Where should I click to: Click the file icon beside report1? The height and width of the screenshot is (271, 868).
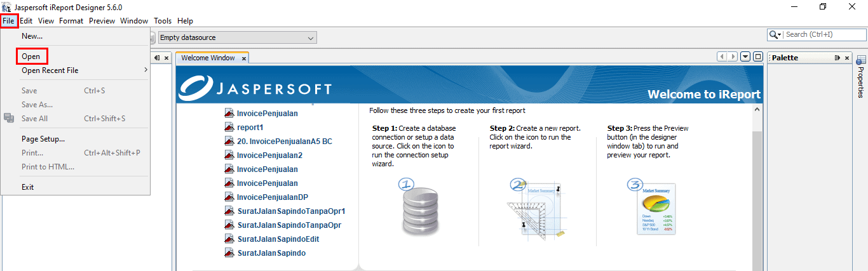229,128
